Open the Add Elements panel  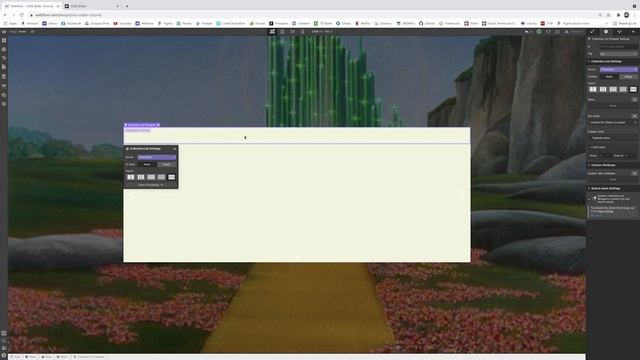tap(4, 40)
